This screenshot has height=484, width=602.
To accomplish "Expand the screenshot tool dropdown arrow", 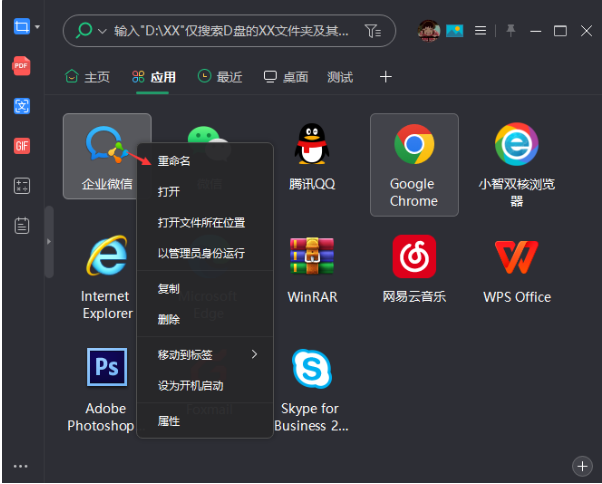I will 37,27.
